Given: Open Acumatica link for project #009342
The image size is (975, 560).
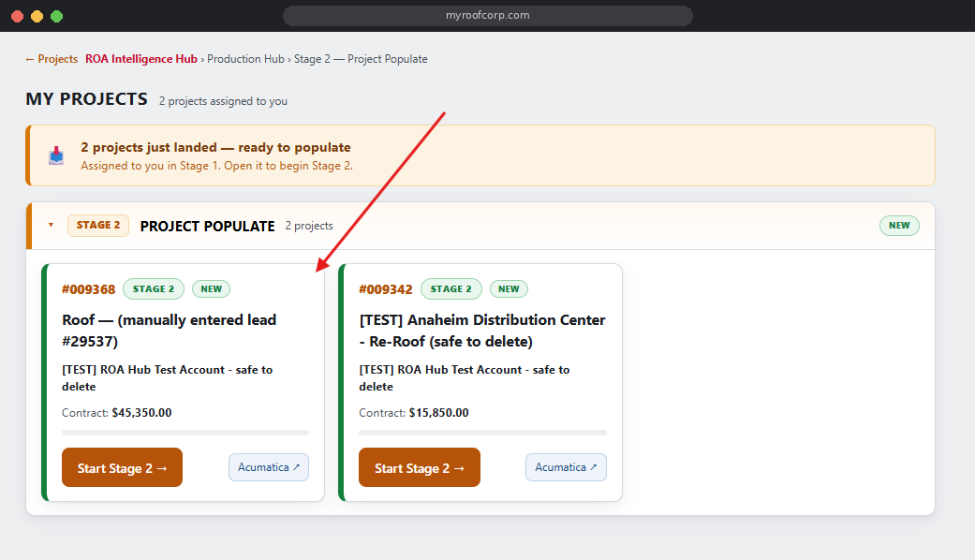Looking at the screenshot, I should pos(566,467).
